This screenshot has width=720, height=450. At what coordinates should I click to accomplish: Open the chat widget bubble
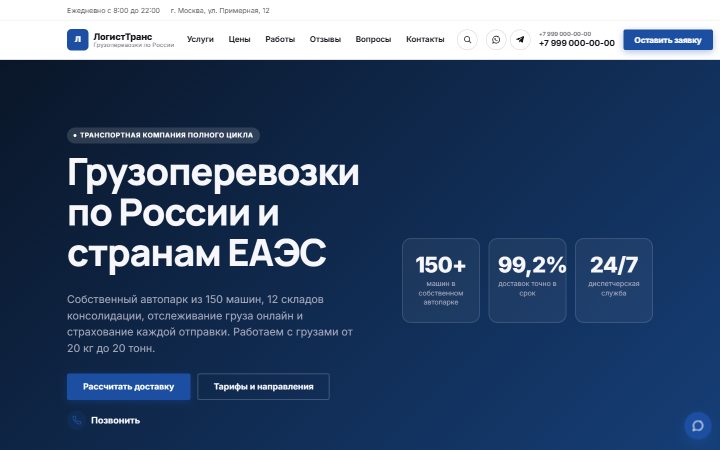click(x=698, y=426)
